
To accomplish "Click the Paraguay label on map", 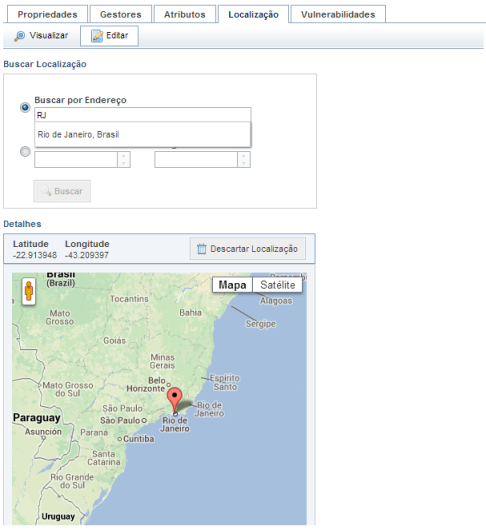I will [x=37, y=418].
